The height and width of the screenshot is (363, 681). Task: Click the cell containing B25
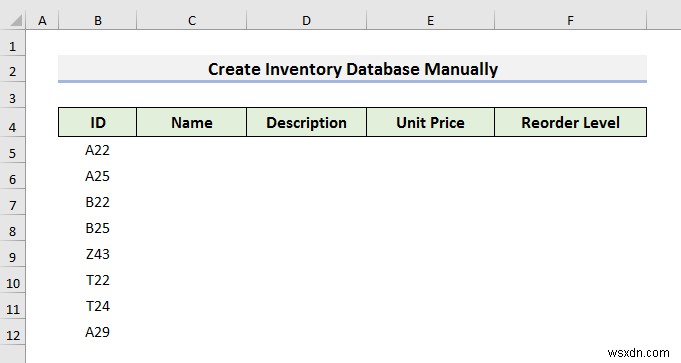point(98,228)
